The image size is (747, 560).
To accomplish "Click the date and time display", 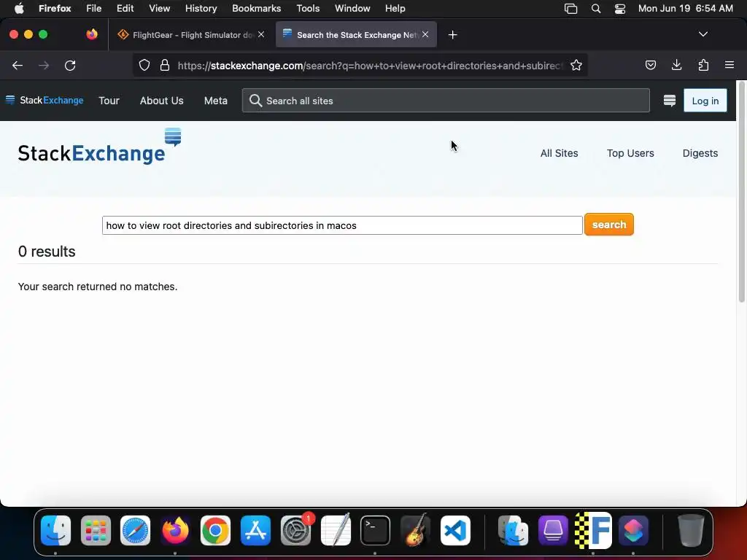I will tap(685, 8).
